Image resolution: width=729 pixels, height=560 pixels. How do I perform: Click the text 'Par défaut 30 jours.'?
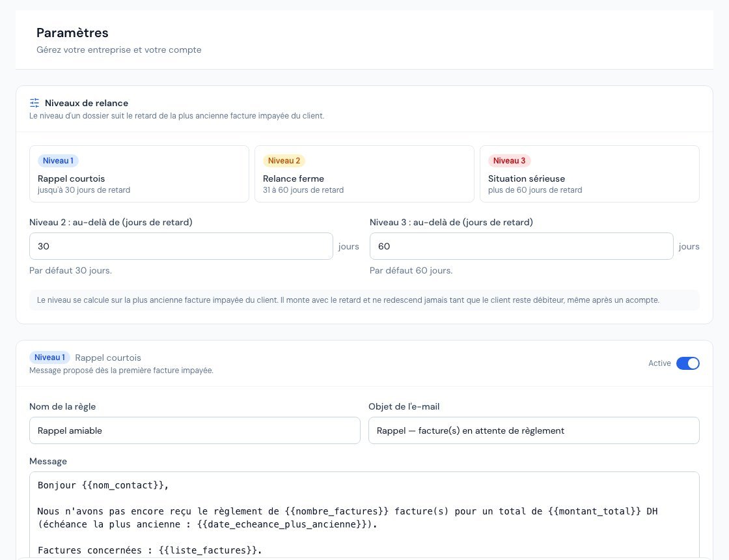click(x=70, y=270)
